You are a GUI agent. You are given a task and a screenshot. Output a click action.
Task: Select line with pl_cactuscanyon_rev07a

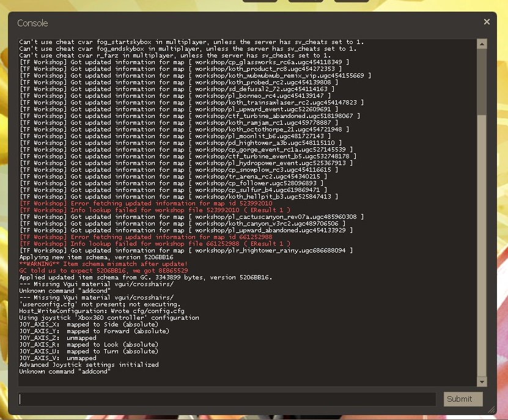pyautogui.click(x=192, y=217)
